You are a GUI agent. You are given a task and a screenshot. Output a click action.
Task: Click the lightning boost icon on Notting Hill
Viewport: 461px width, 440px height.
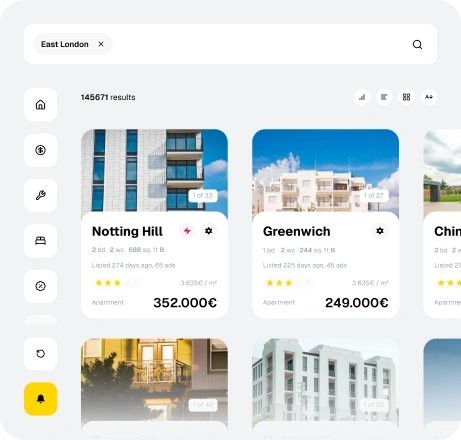click(187, 231)
